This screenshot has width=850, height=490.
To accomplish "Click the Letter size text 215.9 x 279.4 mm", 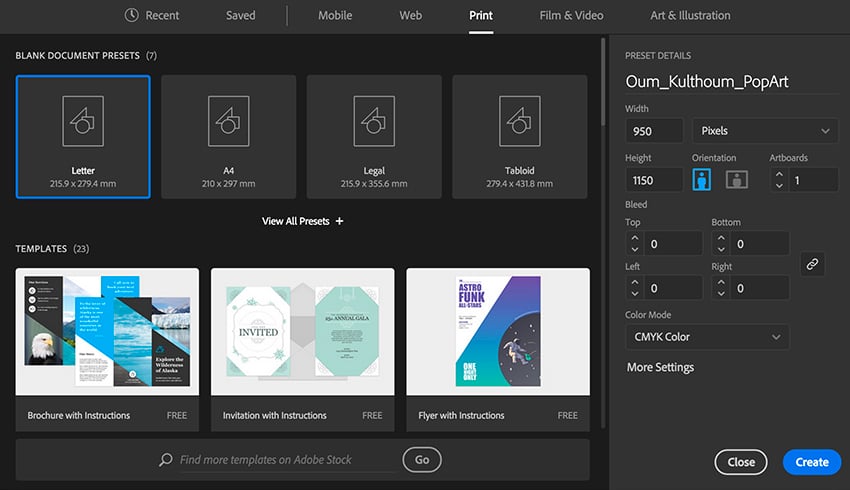I will pyautogui.click(x=83, y=184).
